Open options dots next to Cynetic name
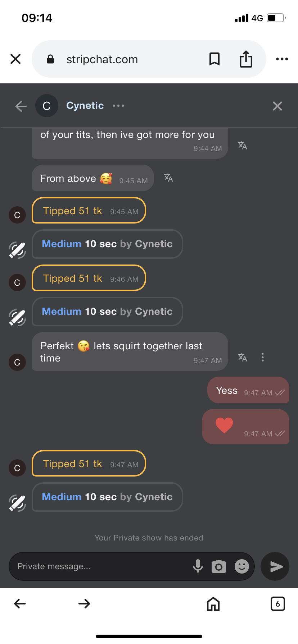The height and width of the screenshot is (644, 298). click(x=118, y=106)
